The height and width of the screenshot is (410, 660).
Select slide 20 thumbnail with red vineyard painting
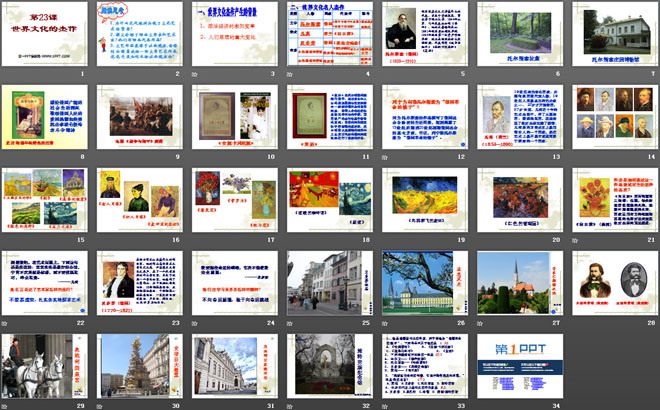521,200
